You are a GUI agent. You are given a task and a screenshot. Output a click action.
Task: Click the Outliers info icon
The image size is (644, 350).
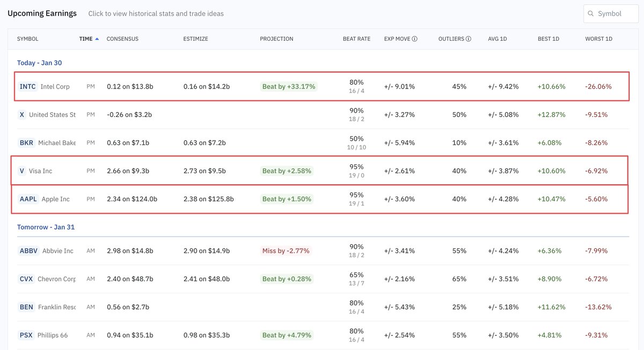tap(469, 39)
